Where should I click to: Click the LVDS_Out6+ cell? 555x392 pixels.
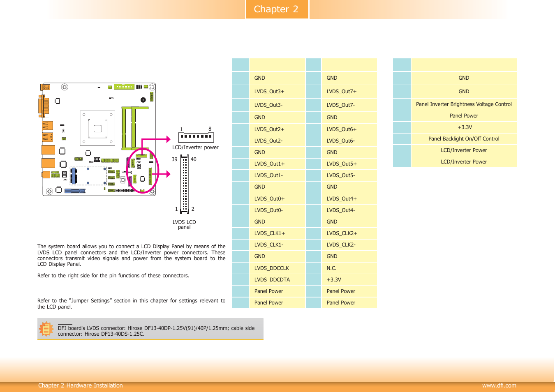[349, 129]
